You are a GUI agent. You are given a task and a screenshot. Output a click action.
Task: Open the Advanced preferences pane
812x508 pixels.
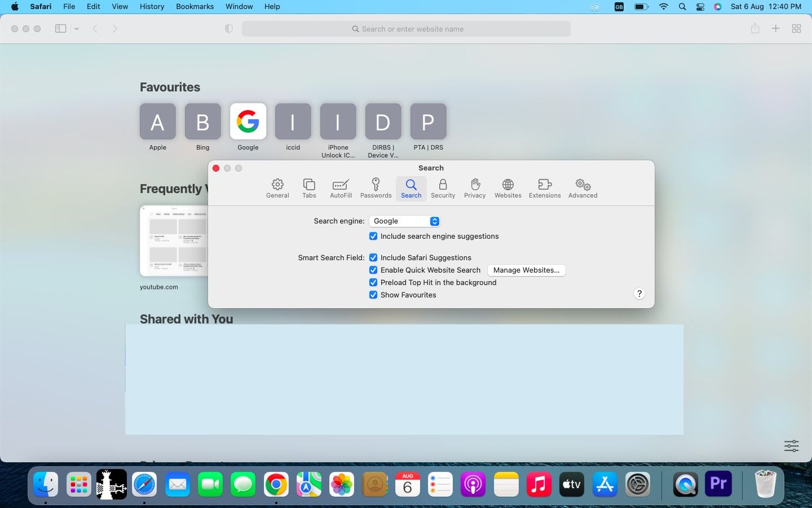[x=582, y=189]
